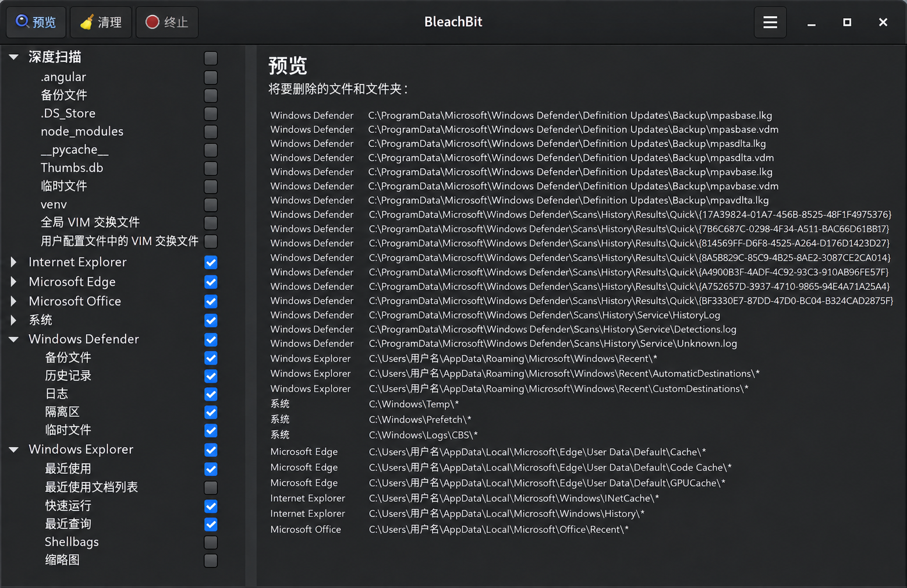
Task: Select the 深度扫描 tree label
Action: (55, 57)
